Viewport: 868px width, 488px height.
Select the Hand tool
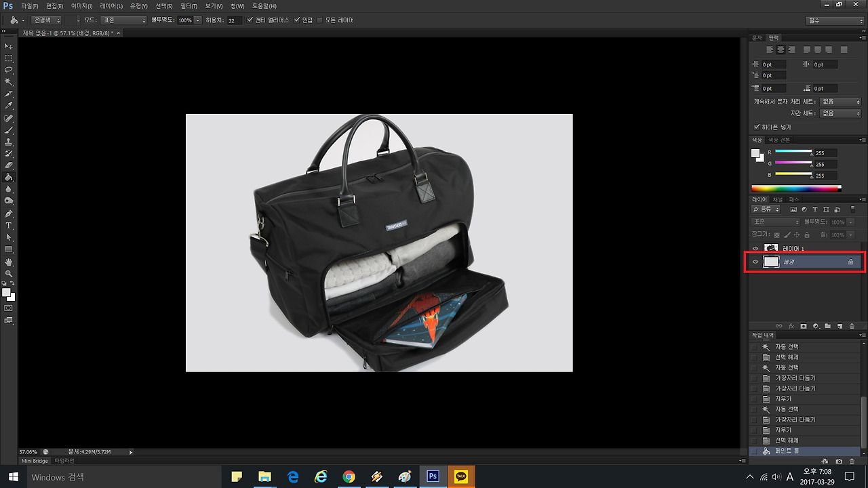tap(9, 262)
